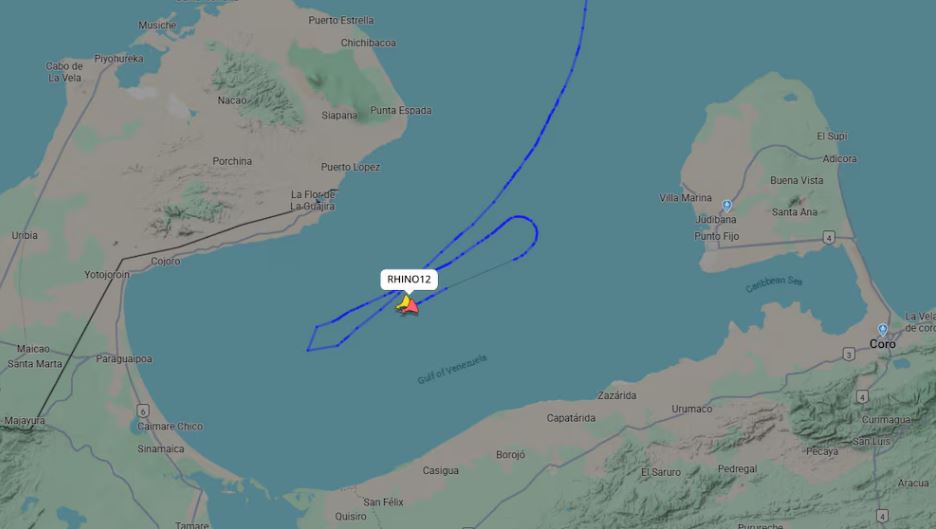The width and height of the screenshot is (936, 529).
Task: Click route 4 shield near Punto Fijo
Action: coord(829,238)
